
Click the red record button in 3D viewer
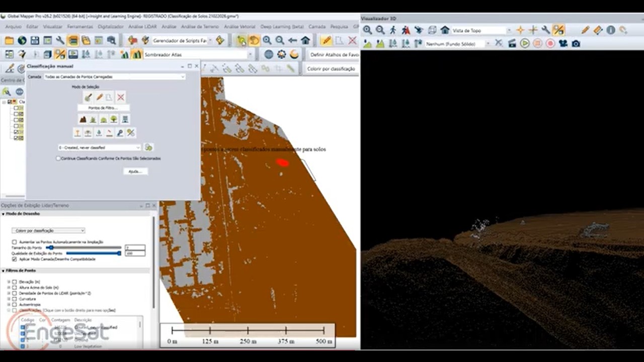click(550, 43)
